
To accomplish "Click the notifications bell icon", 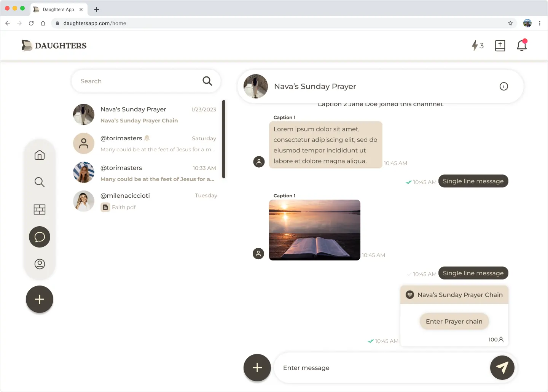I will click(x=522, y=46).
